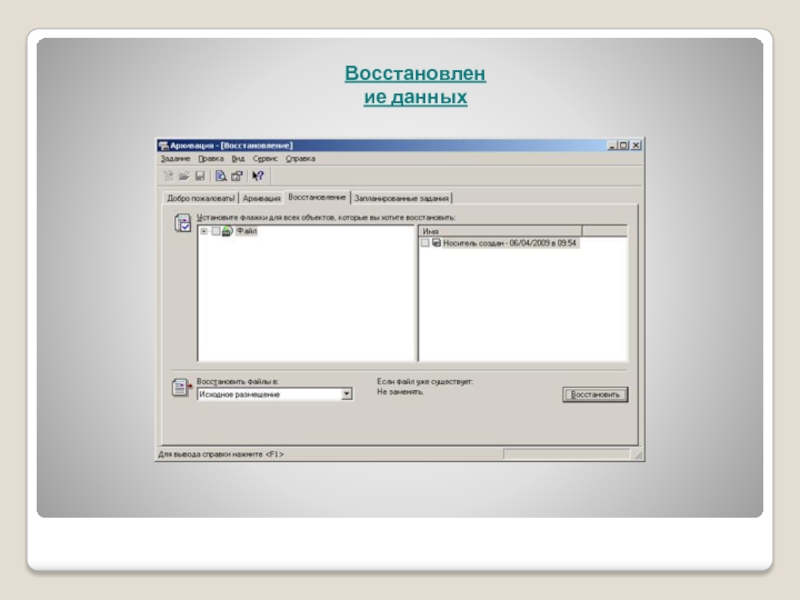The image size is (800, 600).
Task: Expand the Файл tree node
Action: click(x=204, y=231)
